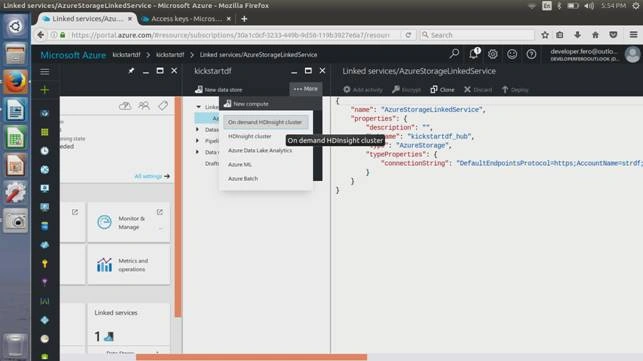Open screenshot camera app in dock

[16, 221]
